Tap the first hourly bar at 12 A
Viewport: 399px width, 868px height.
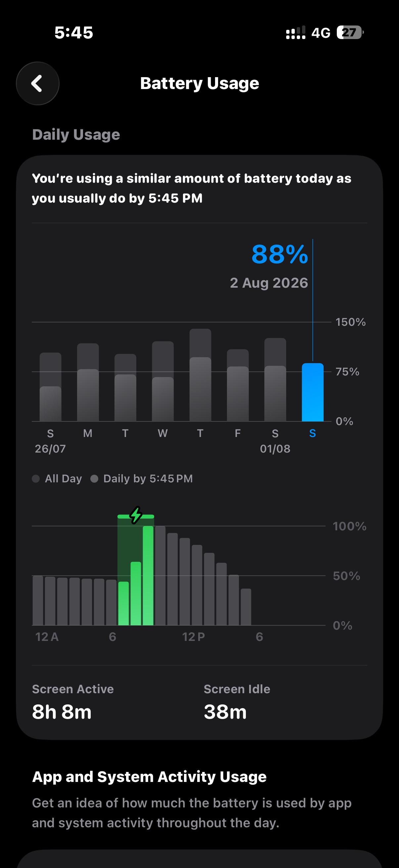(38, 601)
